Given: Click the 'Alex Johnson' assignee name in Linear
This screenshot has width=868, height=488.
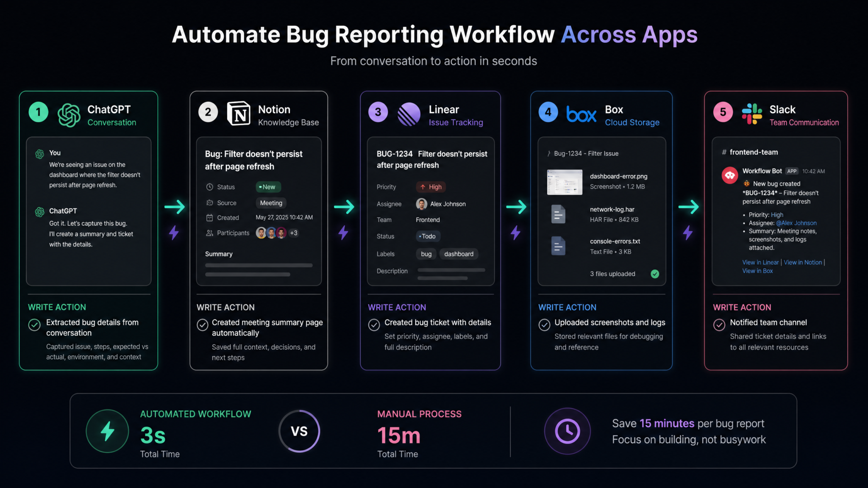Looking at the screenshot, I should pos(448,204).
